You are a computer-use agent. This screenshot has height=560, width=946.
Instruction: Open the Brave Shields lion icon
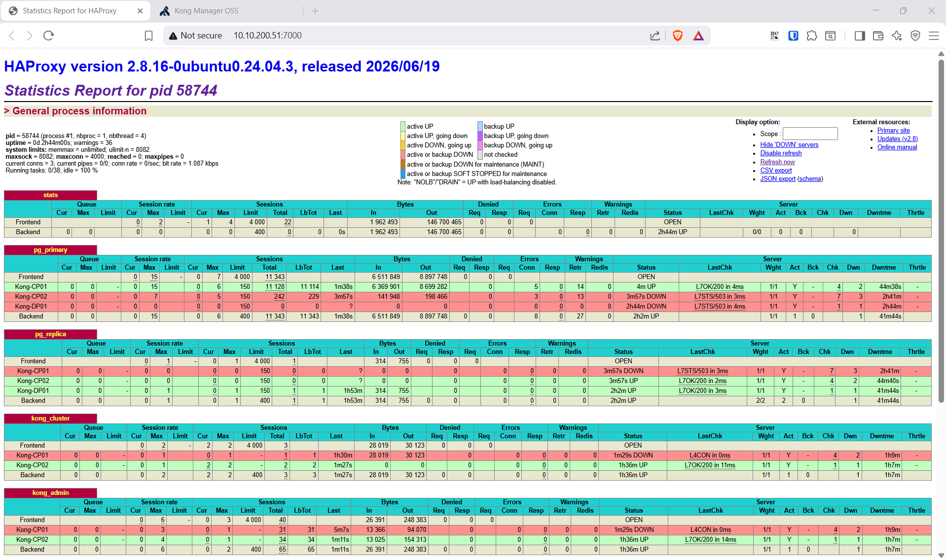pyautogui.click(x=678, y=35)
